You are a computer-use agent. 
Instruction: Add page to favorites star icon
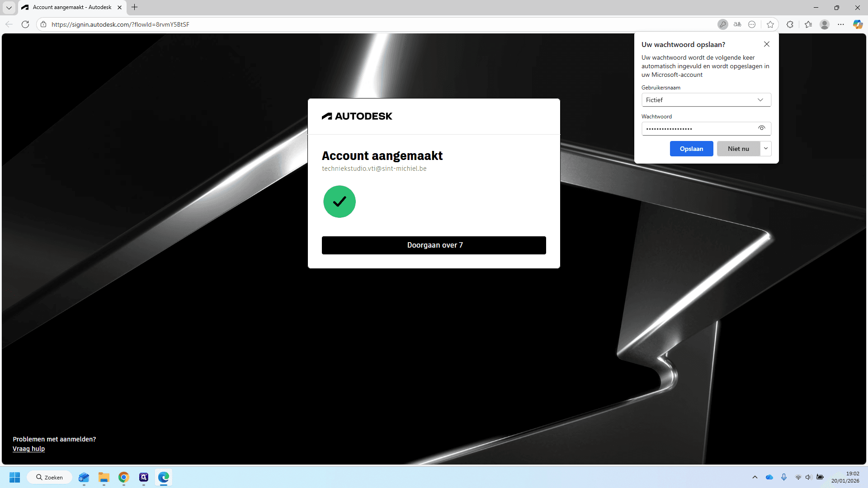tap(770, 24)
